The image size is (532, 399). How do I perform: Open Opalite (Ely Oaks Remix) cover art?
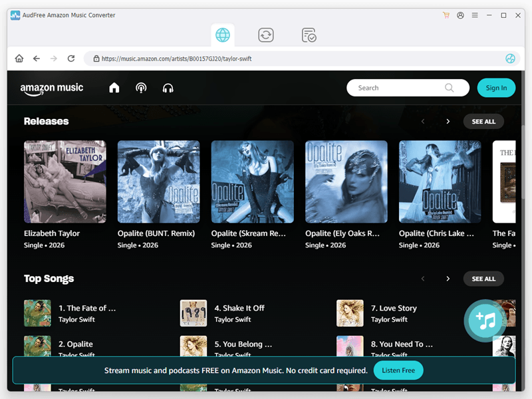pos(346,182)
